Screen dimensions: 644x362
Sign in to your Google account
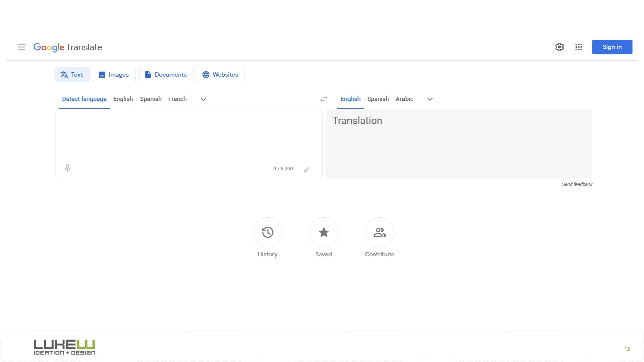coord(612,47)
